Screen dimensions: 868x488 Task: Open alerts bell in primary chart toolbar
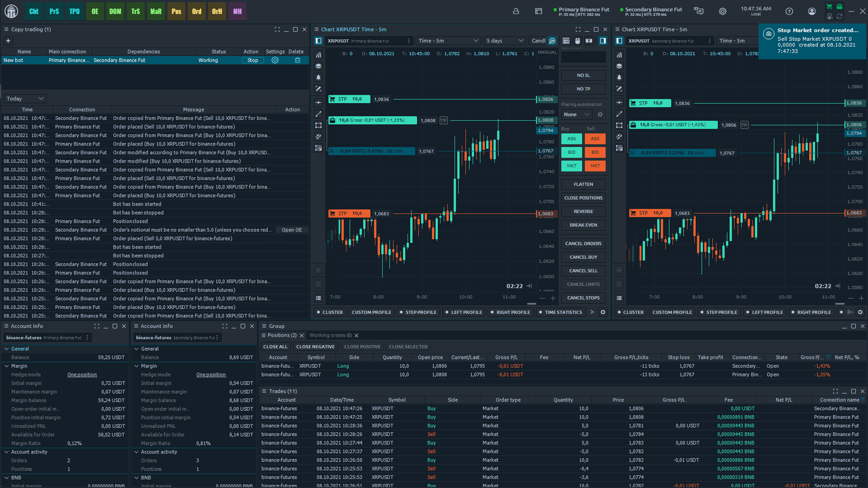pyautogui.click(x=318, y=77)
